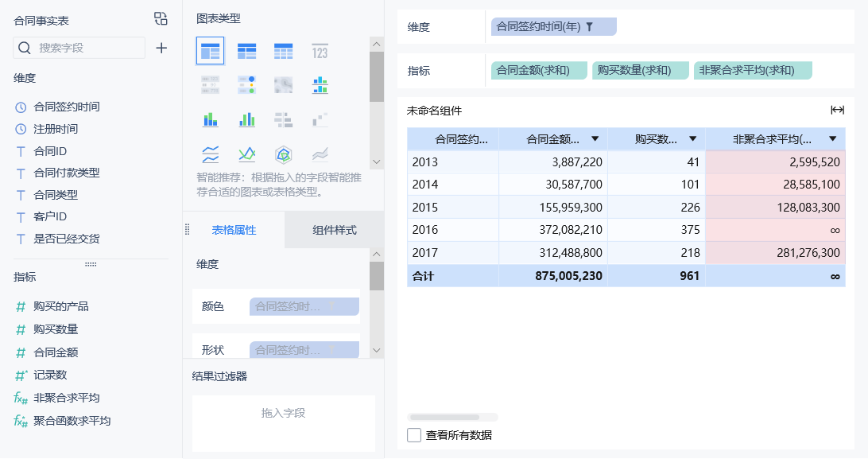868x459 pixels.
Task: Select the 注册时间 dimension field
Action: point(56,129)
